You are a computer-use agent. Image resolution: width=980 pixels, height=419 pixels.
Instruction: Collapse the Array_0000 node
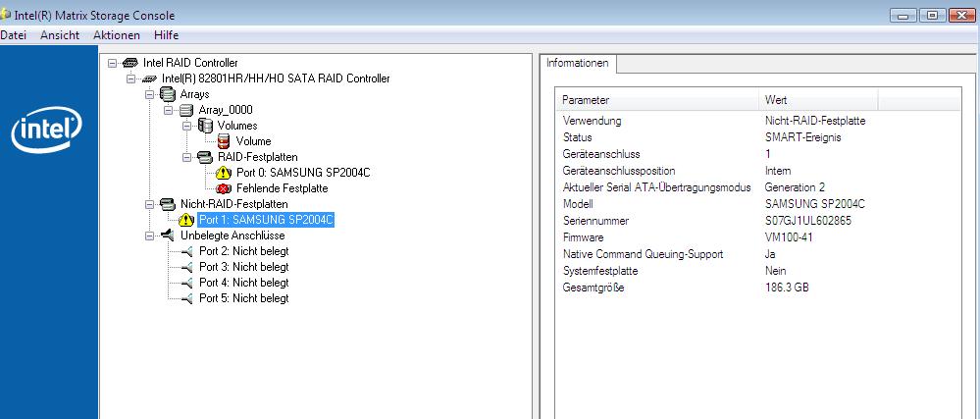[x=168, y=110]
